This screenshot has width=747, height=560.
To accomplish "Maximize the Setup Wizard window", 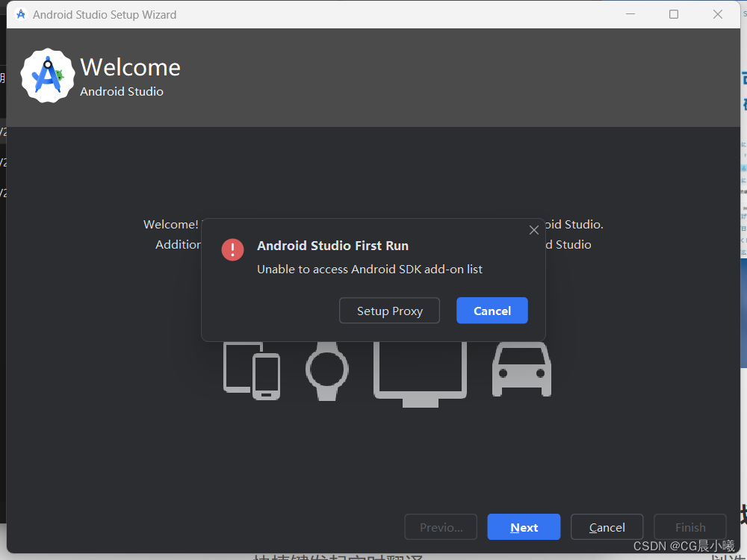I will [x=673, y=14].
